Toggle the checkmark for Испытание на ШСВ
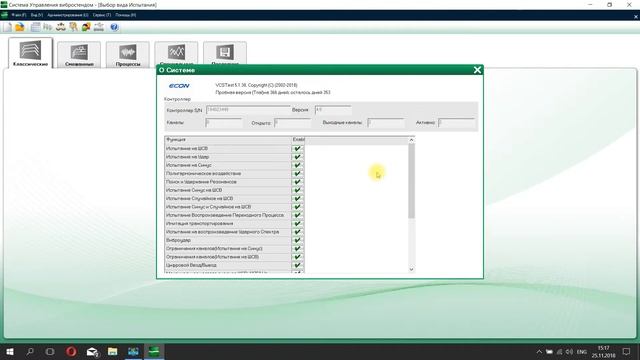 coord(298,149)
